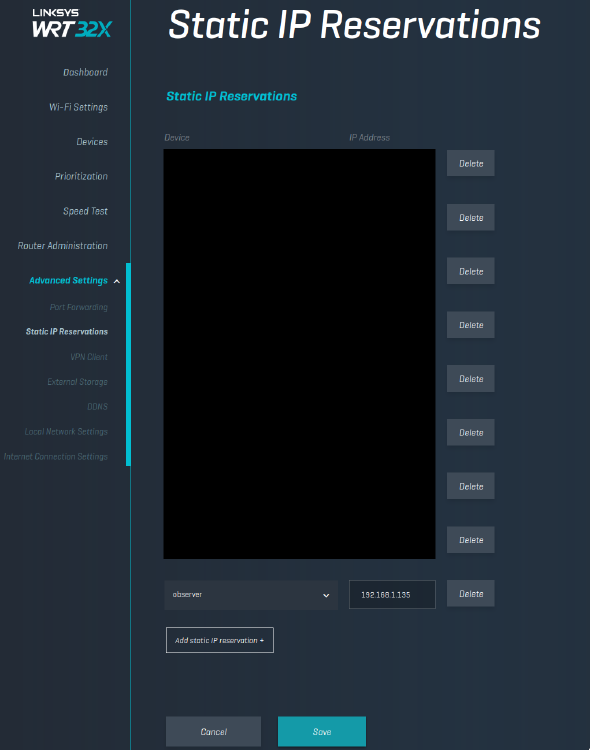Click the Linksys WRT32X logo
The height and width of the screenshot is (750, 590).
pyautogui.click(x=72, y=23)
